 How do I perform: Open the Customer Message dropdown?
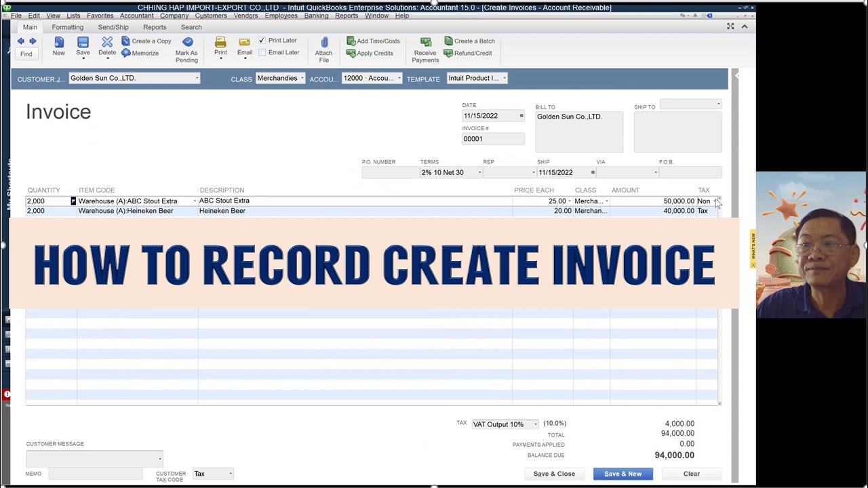click(x=160, y=459)
